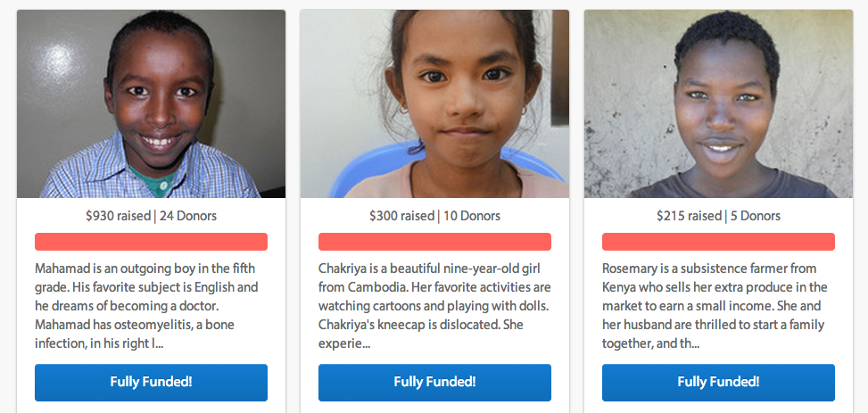The height and width of the screenshot is (413, 868).
Task: Expand the truncated "together, and th..." text
Action: point(650,343)
